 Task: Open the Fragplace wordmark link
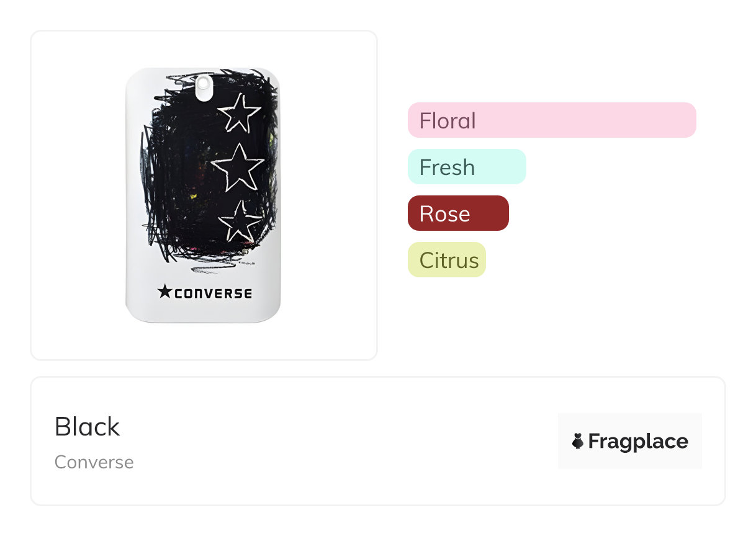(637, 441)
